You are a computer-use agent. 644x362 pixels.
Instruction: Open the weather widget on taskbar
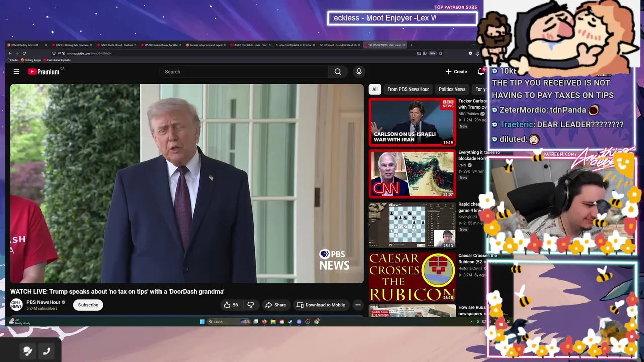click(20, 322)
